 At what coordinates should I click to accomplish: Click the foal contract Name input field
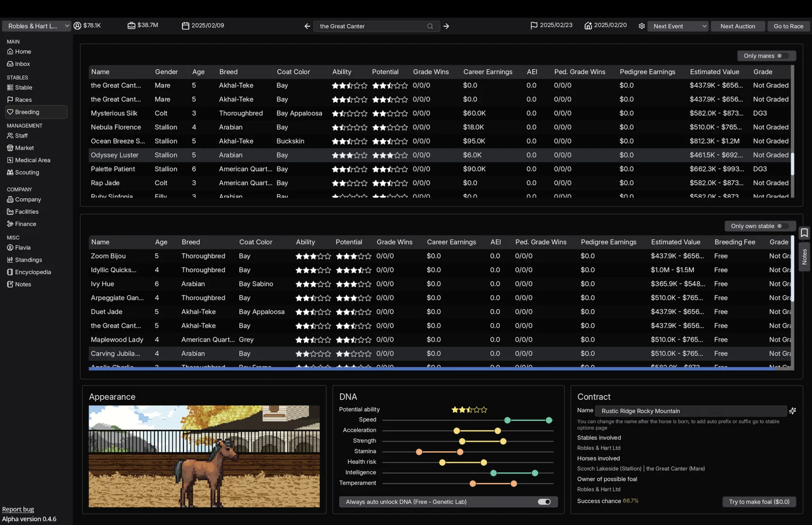pyautogui.click(x=690, y=411)
